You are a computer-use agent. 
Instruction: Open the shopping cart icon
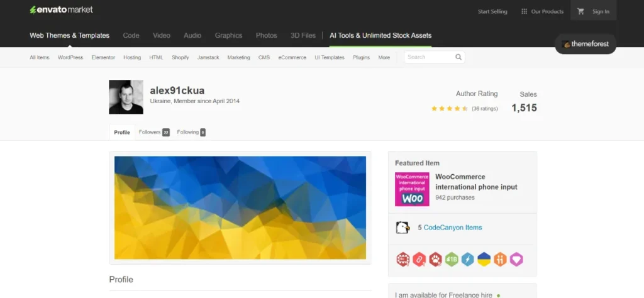[x=580, y=11]
